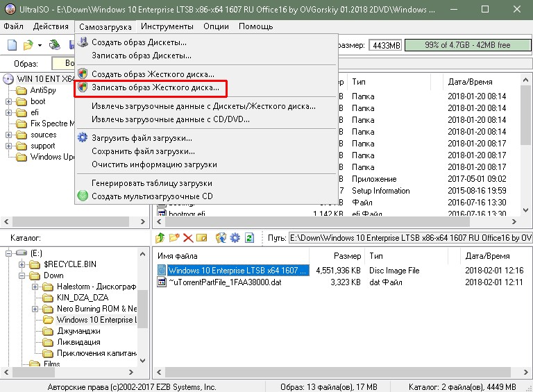The height and width of the screenshot is (392, 533).
Task: Open the Помощь menu
Action: coord(255,26)
